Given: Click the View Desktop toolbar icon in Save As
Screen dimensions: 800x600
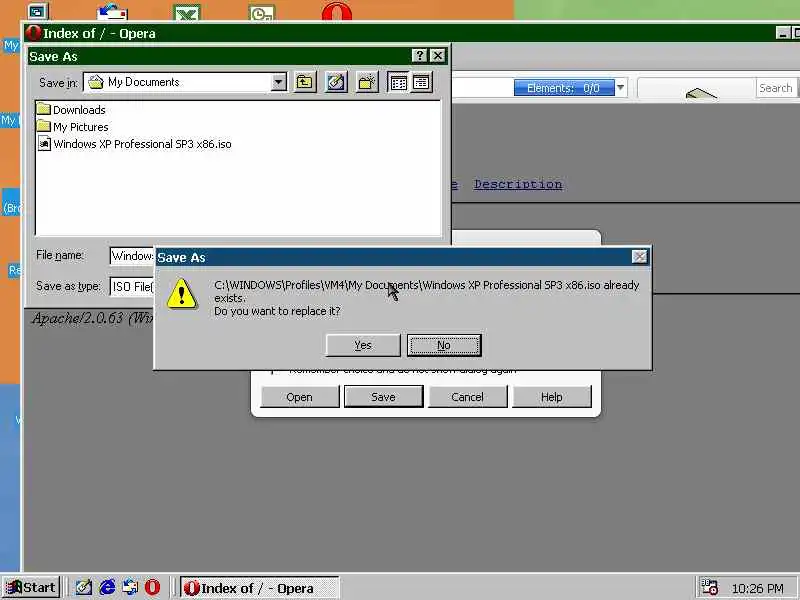Looking at the screenshot, I should pyautogui.click(x=336, y=82).
